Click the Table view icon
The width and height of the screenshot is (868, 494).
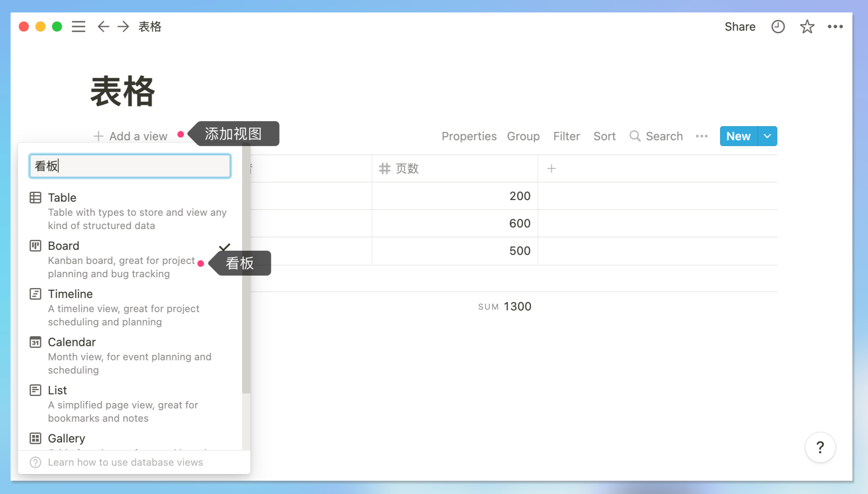click(x=35, y=198)
